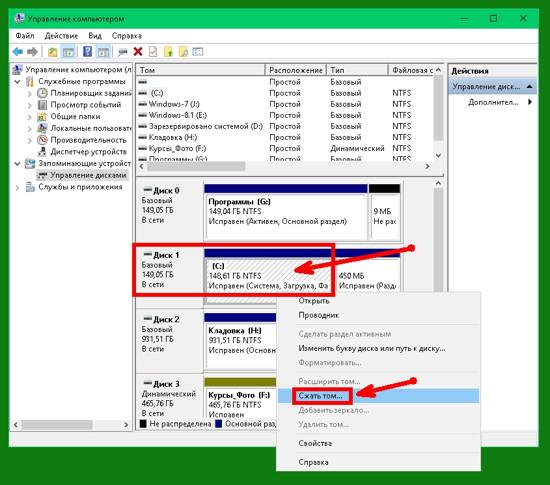Click the red X delete toolbar icon
The width and height of the screenshot is (550, 485).
coord(138,52)
